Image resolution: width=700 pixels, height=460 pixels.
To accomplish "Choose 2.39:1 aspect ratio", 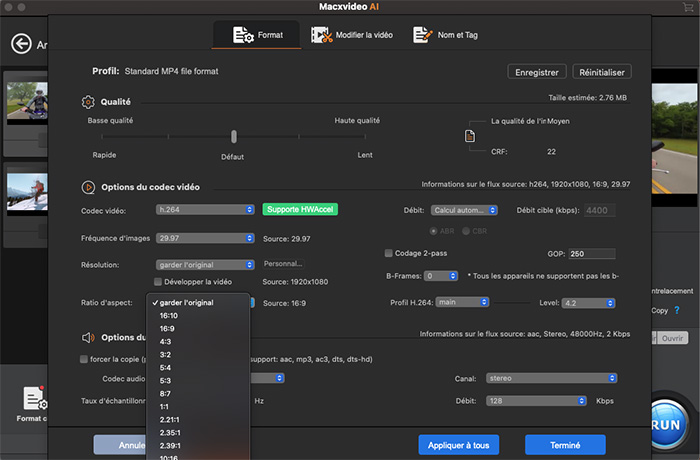I will (x=197, y=446).
